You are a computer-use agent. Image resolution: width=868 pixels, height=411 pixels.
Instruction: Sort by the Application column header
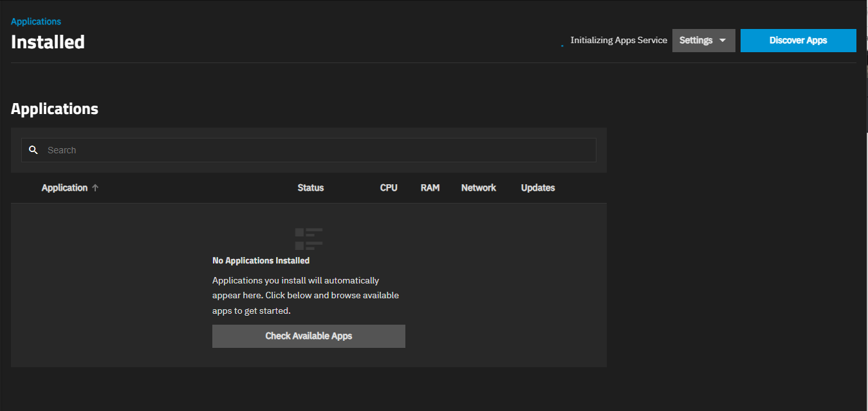point(64,188)
